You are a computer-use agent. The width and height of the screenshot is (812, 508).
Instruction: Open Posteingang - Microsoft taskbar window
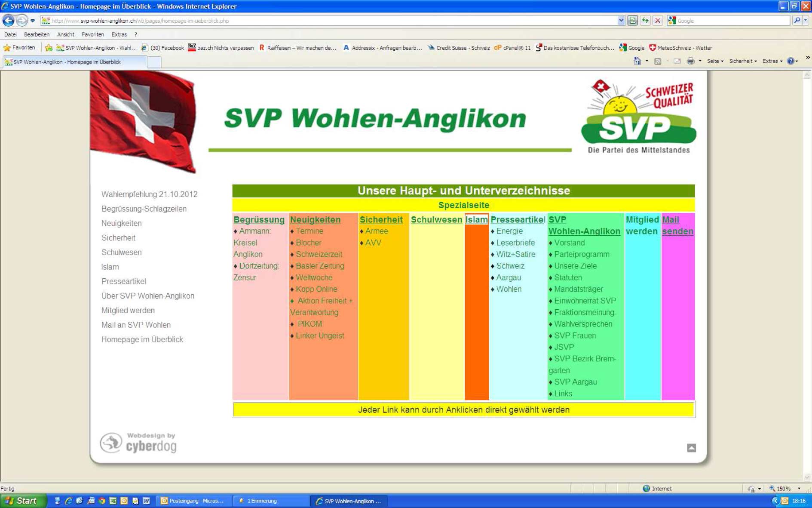pyautogui.click(x=193, y=501)
